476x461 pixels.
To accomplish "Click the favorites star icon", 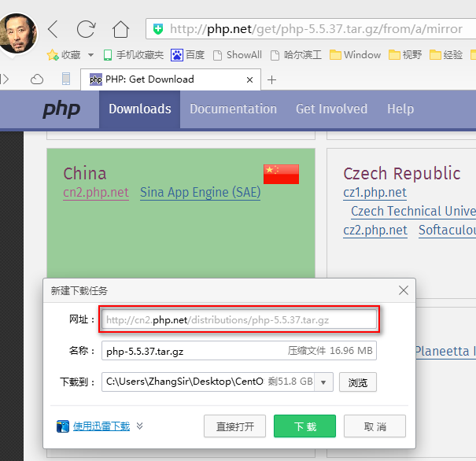I will (53, 55).
